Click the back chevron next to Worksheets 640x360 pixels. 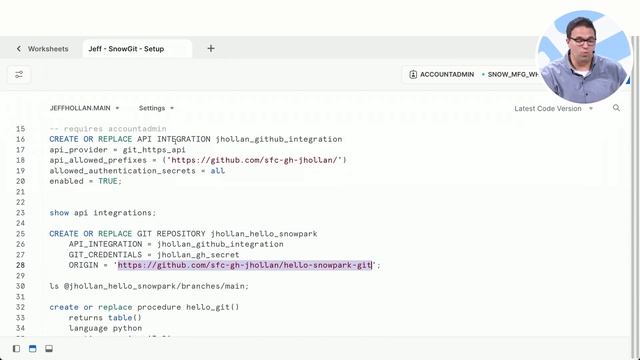click(x=19, y=49)
